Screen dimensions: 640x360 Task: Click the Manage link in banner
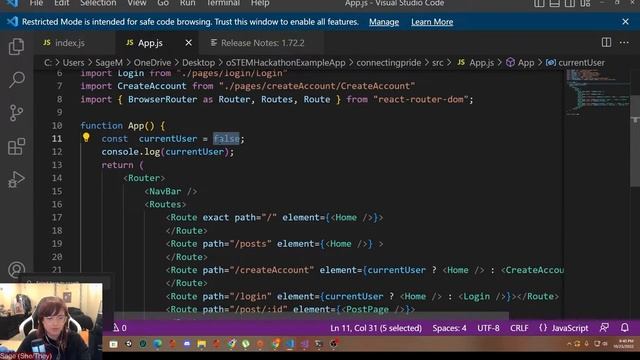click(384, 22)
